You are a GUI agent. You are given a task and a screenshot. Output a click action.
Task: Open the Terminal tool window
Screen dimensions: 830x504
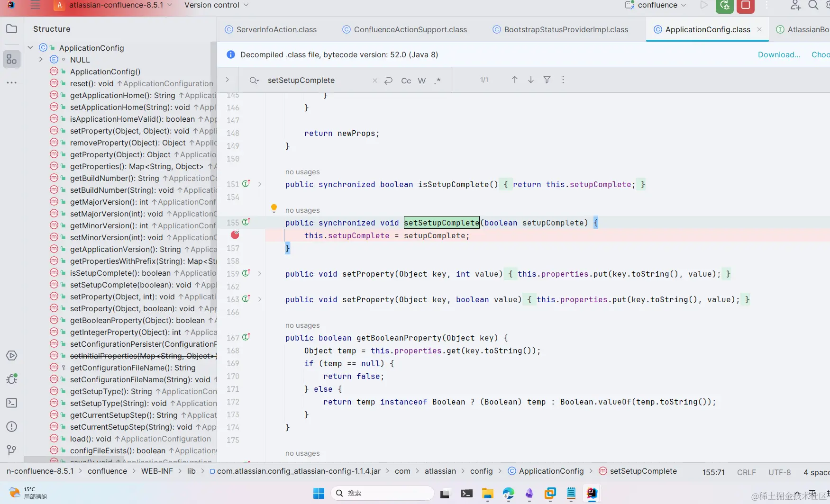(12, 403)
